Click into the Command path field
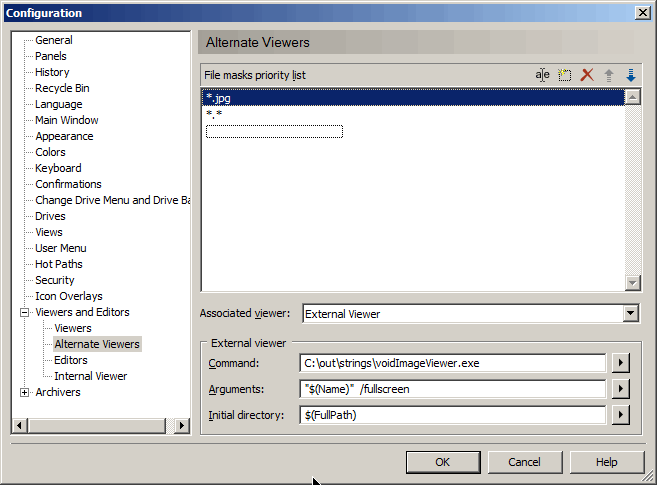Screen dimensions: 657x485 tap(452, 363)
